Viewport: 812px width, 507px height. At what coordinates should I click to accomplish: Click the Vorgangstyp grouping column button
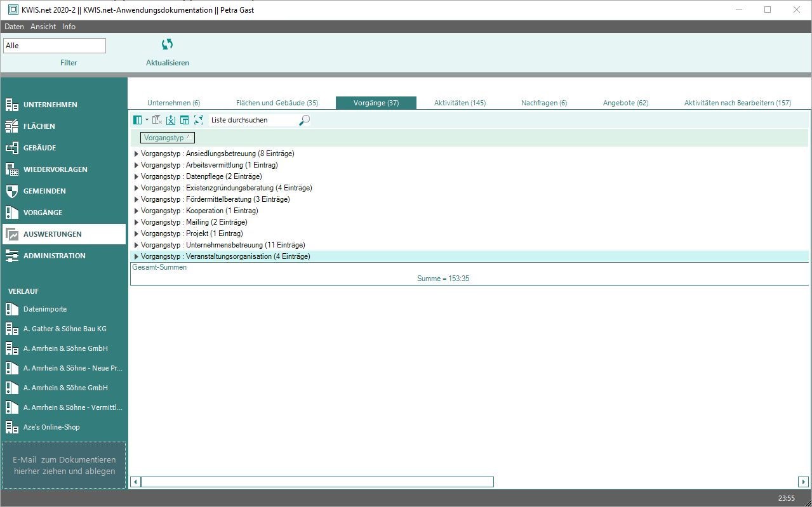pos(167,138)
